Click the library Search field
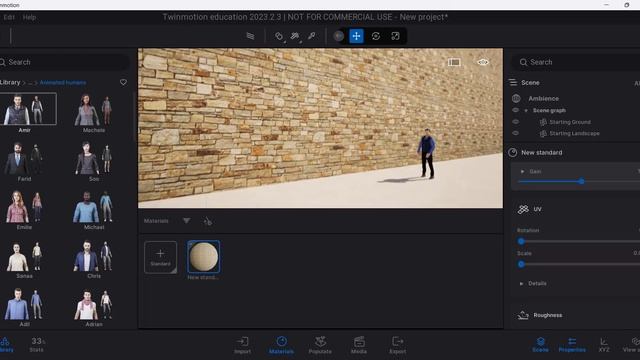Screen dimensions: 640x360 pyautogui.click(x=64, y=62)
